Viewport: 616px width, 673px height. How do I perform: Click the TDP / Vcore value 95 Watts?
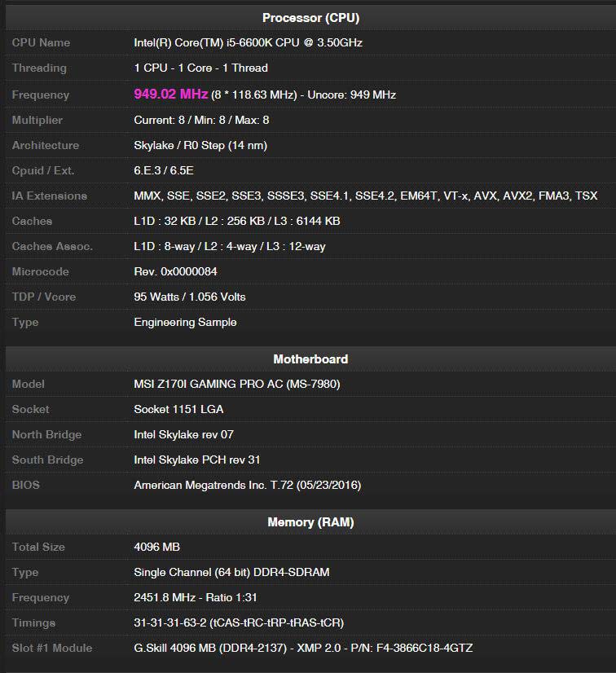[x=189, y=297]
